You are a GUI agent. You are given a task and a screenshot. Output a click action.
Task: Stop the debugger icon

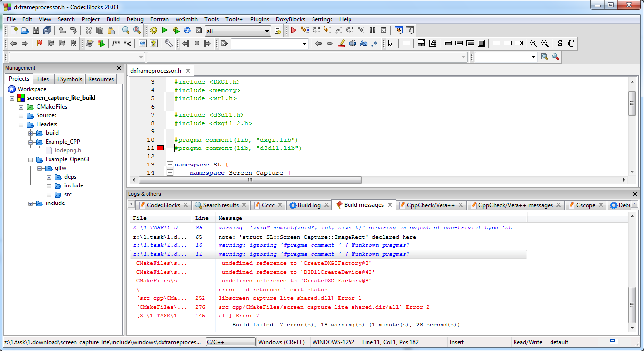coord(384,31)
